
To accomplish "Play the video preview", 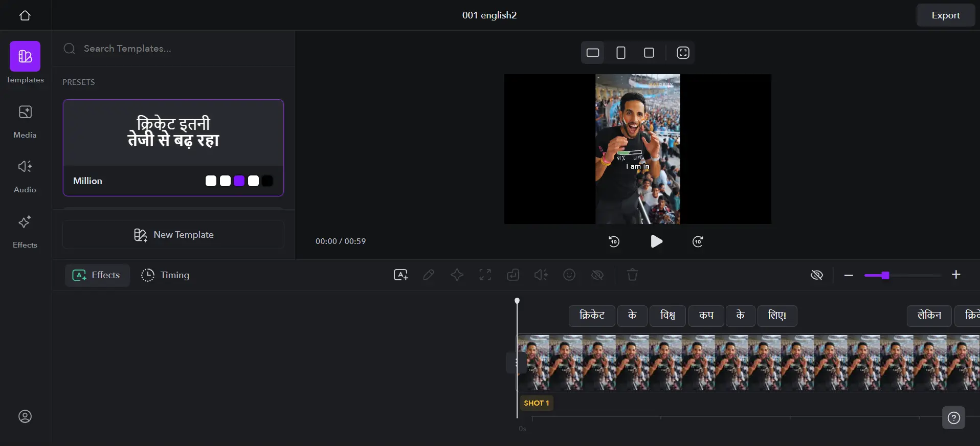I will (x=656, y=241).
